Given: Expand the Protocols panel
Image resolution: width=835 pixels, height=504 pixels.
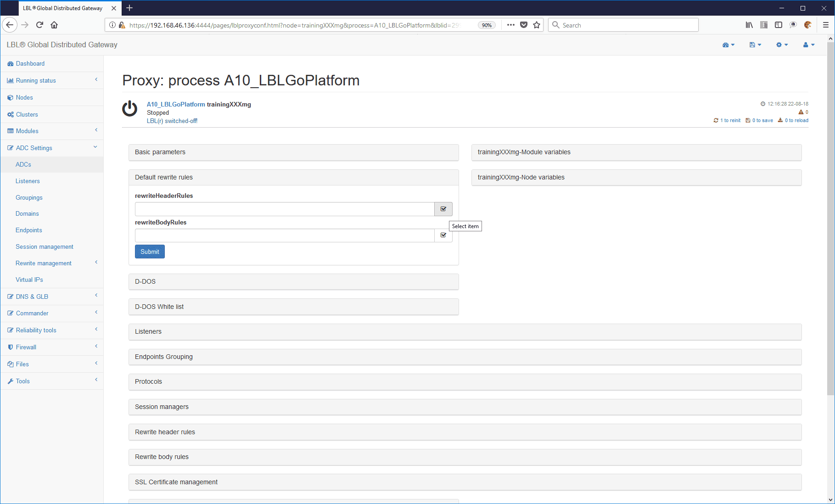Looking at the screenshot, I should [465, 382].
